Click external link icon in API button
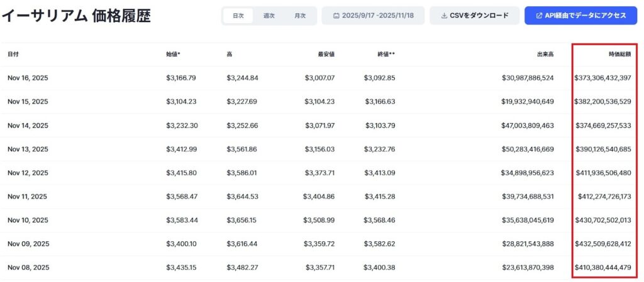The width and height of the screenshot is (644, 282). tap(539, 16)
